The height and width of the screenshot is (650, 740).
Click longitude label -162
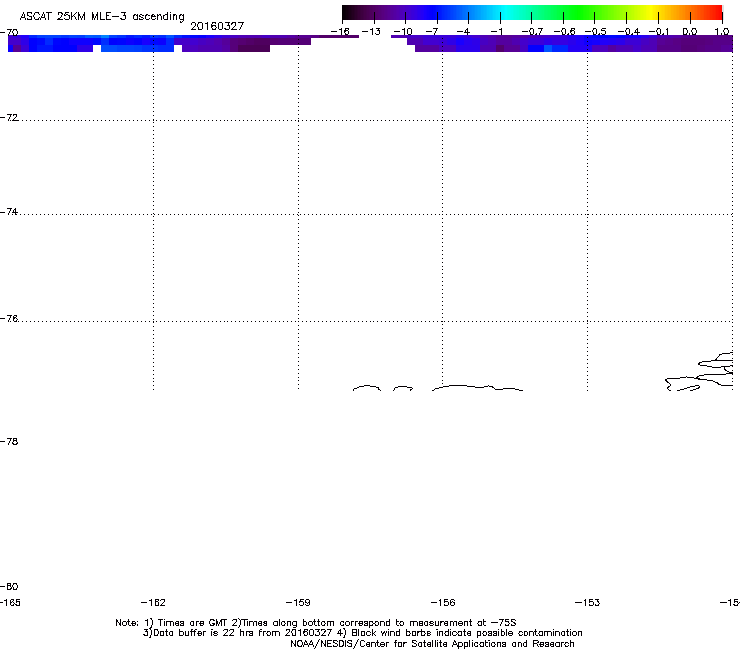click(153, 602)
